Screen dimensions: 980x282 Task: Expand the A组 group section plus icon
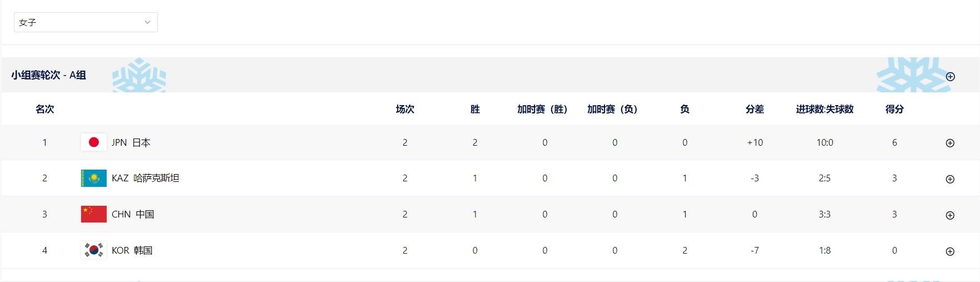click(x=950, y=77)
